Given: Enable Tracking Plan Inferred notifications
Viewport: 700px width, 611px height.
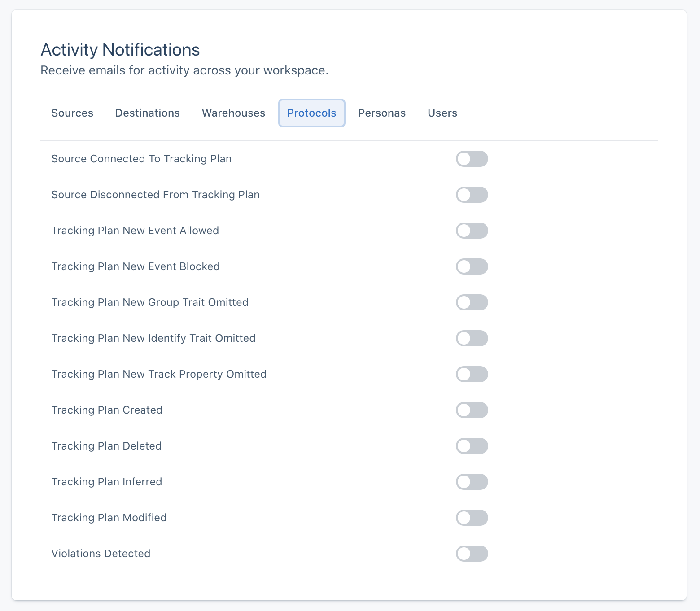Looking at the screenshot, I should [x=472, y=482].
